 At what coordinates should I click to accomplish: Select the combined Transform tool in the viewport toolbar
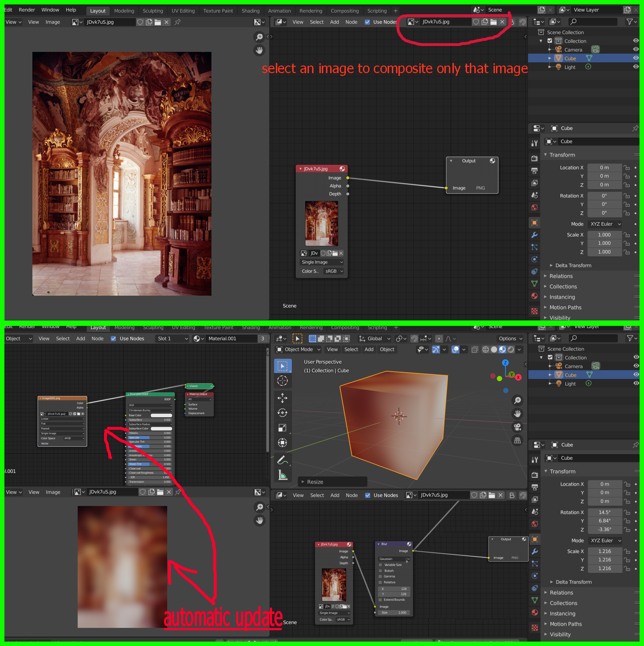click(282, 443)
